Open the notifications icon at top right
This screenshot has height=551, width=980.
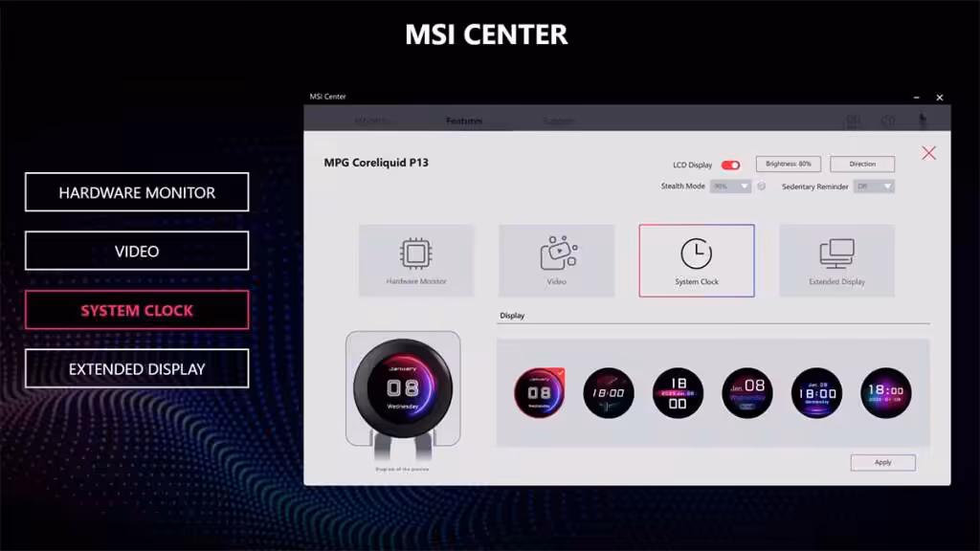(921, 118)
